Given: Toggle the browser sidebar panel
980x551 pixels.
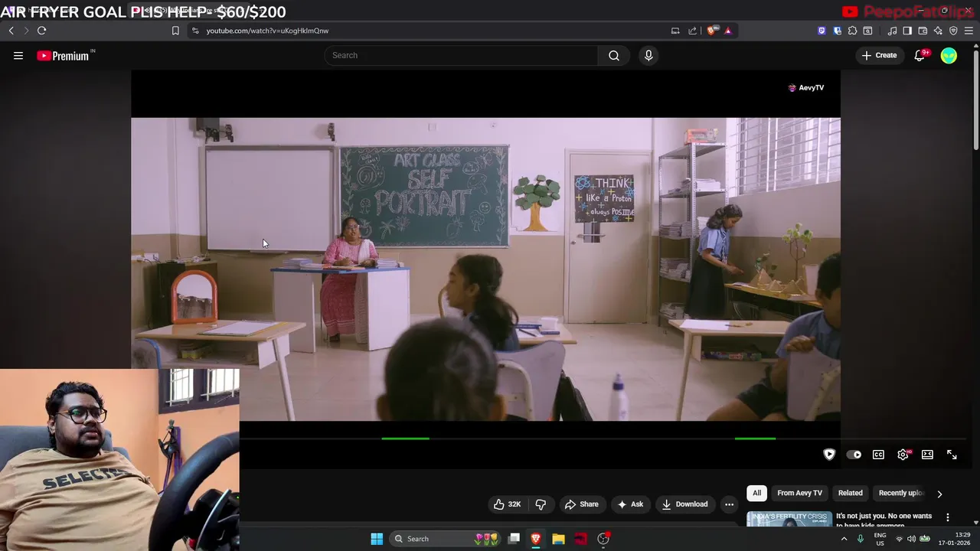Looking at the screenshot, I should [x=907, y=31].
